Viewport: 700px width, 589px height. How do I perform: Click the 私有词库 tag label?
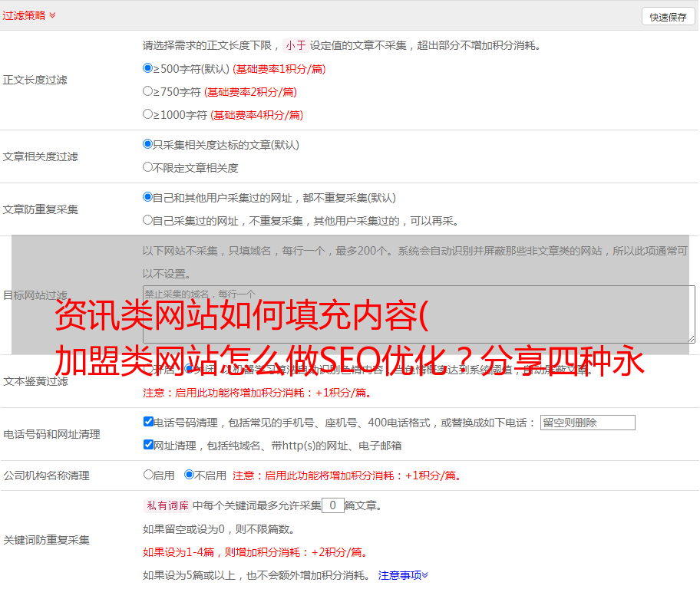pos(168,505)
